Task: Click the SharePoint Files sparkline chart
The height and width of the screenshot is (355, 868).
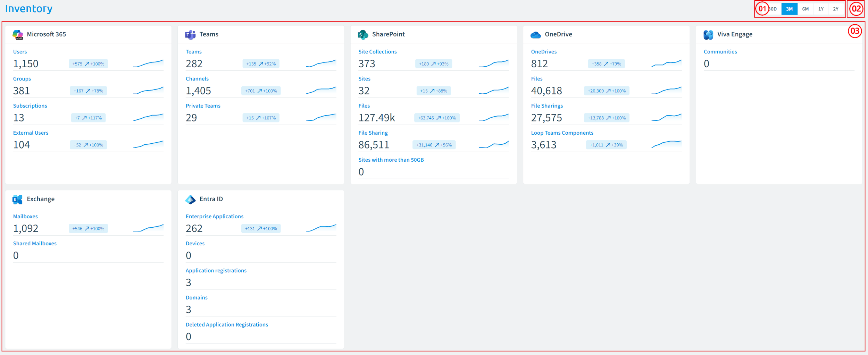Action: pos(494,118)
